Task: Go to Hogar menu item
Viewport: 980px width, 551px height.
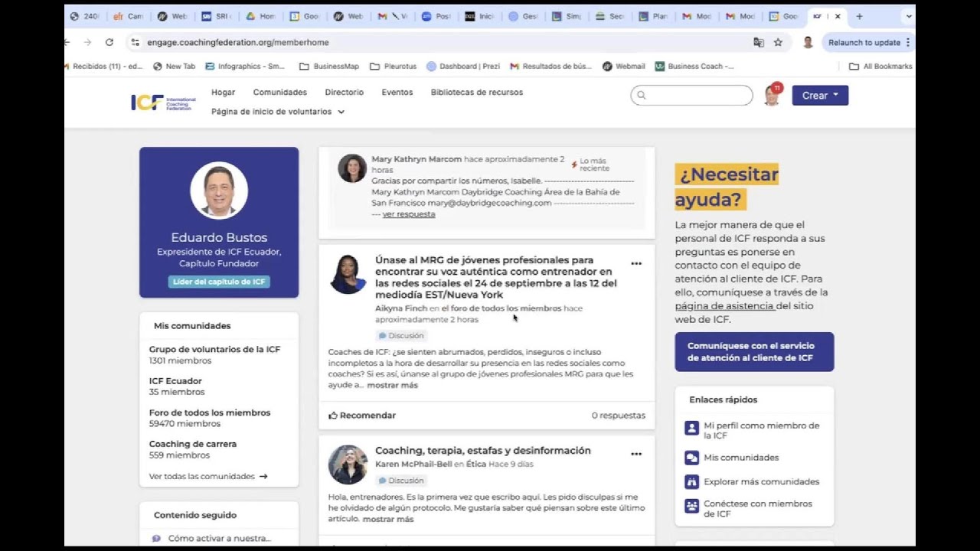Action: [x=224, y=92]
